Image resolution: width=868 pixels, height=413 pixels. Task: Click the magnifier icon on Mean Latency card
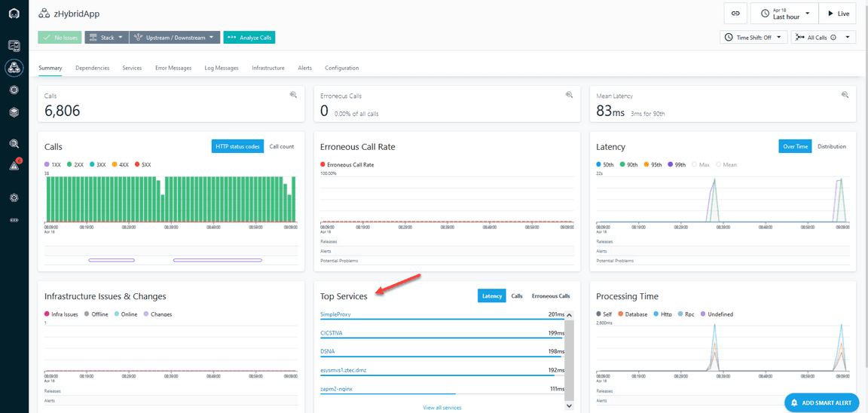[x=845, y=95]
